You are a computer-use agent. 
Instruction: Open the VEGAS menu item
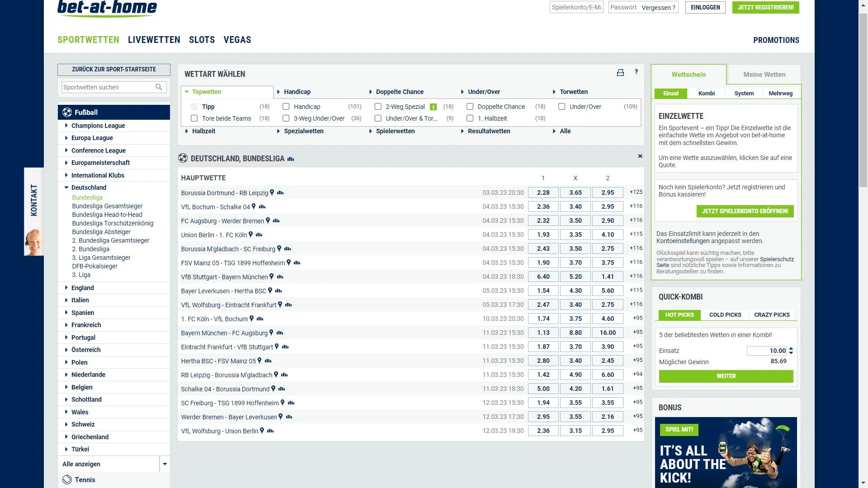(x=237, y=40)
